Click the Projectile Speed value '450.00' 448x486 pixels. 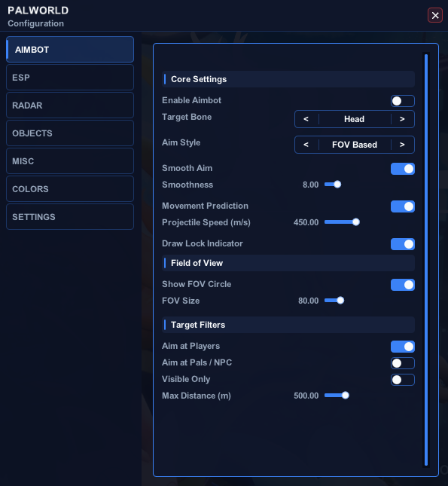(x=306, y=222)
